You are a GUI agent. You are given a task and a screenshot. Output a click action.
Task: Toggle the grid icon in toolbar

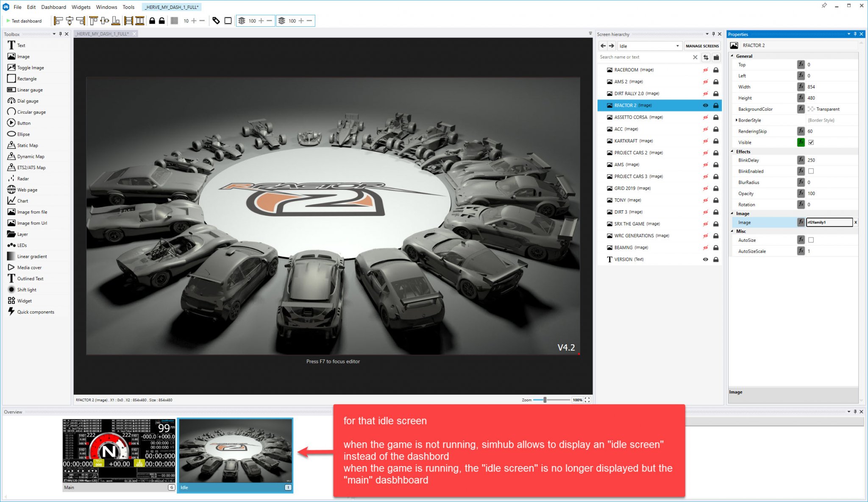[174, 21]
